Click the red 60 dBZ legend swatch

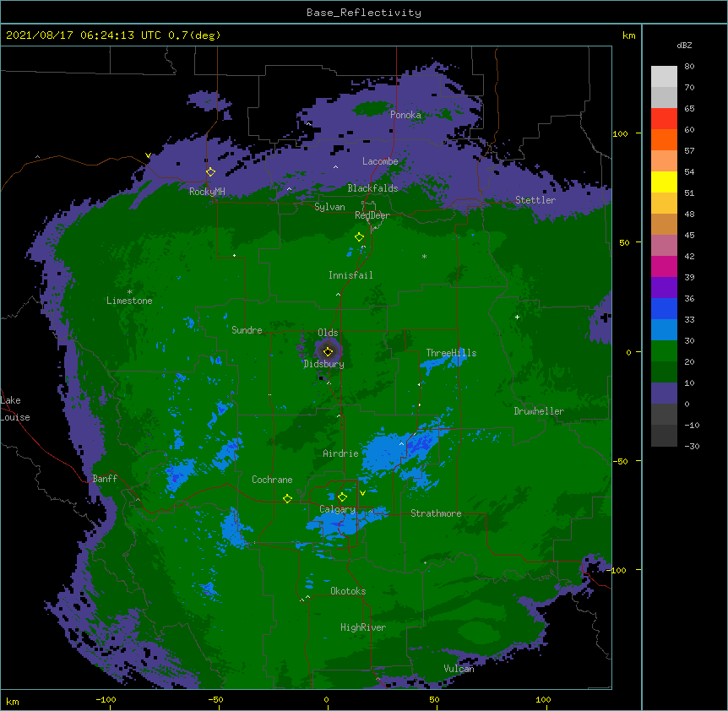[664, 119]
